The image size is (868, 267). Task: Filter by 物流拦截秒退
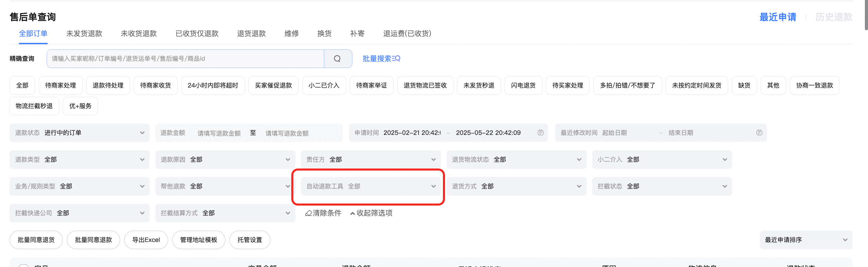pyautogui.click(x=34, y=106)
